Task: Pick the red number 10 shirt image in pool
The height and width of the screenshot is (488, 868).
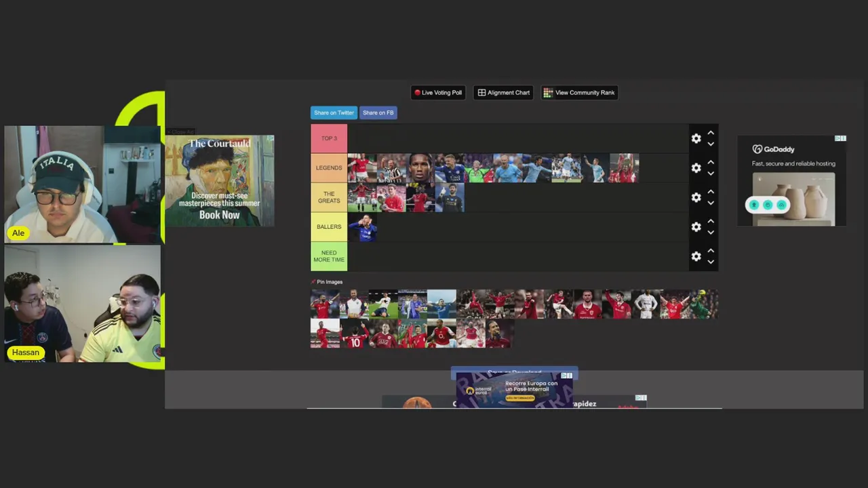Action: tap(354, 333)
